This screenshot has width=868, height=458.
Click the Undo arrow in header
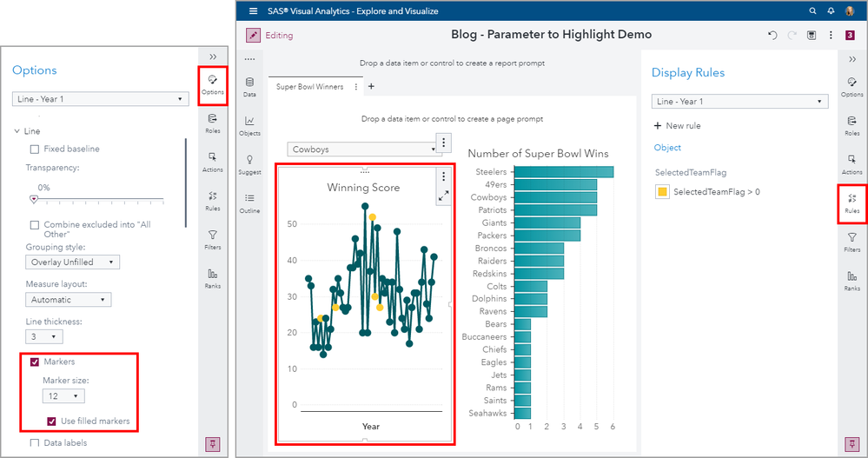pos(772,36)
